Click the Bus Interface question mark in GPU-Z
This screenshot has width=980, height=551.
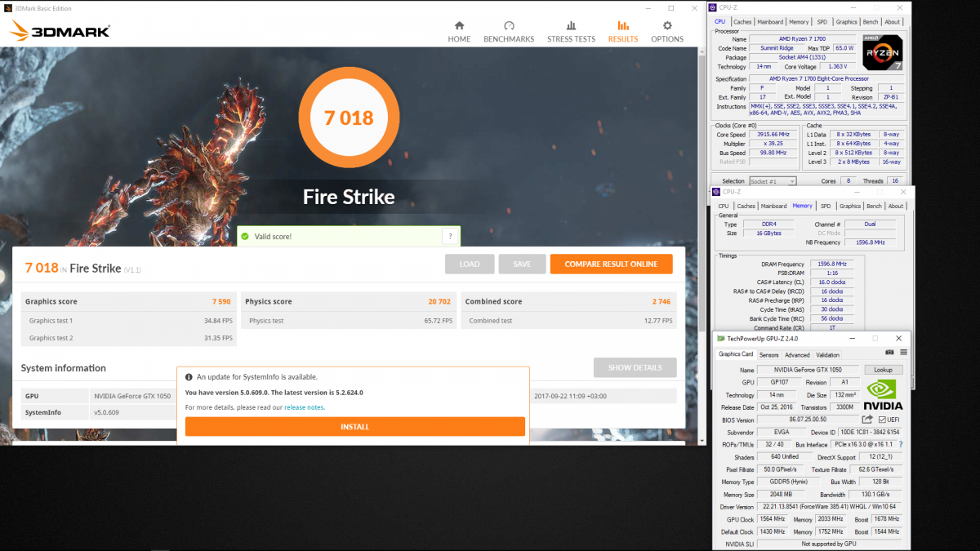[901, 445]
